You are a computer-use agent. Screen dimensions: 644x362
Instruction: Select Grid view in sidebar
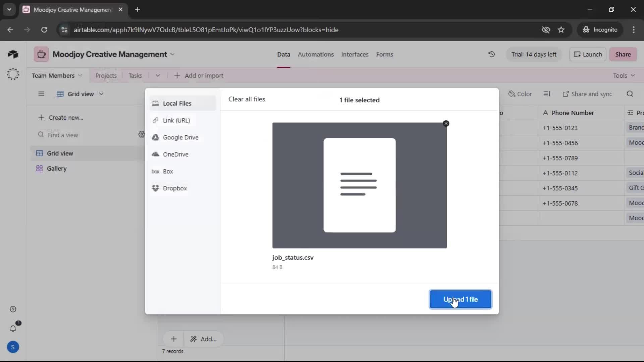(88, 153)
